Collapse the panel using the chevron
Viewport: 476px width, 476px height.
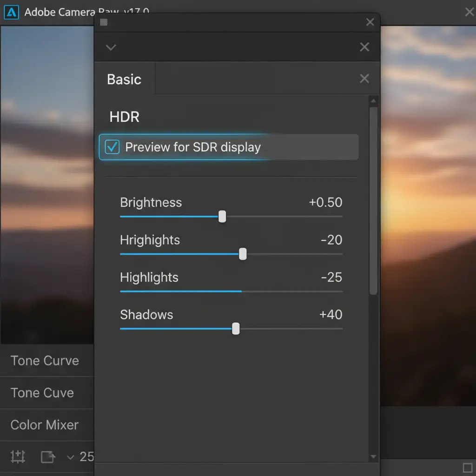click(111, 47)
